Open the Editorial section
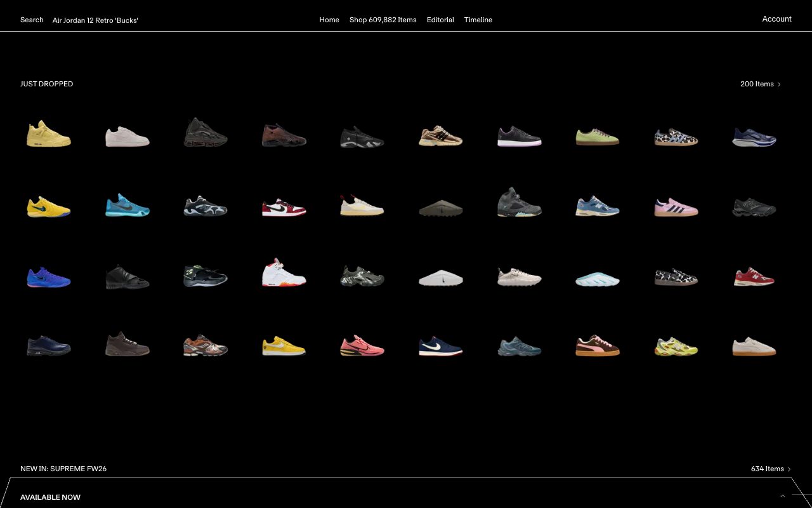This screenshot has height=508, width=812. 440,20
